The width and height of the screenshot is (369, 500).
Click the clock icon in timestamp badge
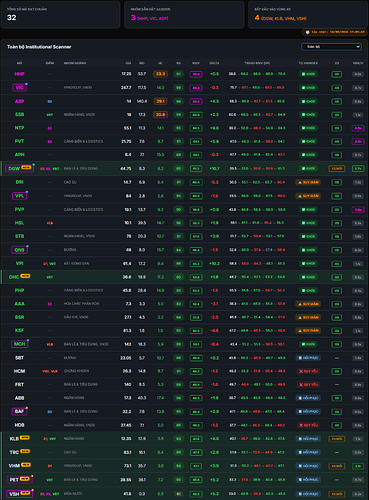308,32
